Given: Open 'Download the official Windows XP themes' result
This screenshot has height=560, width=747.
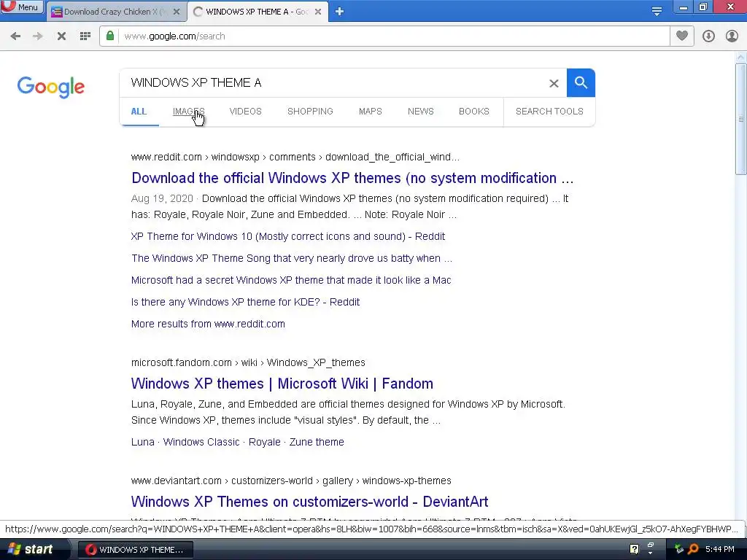Looking at the screenshot, I should click(352, 178).
